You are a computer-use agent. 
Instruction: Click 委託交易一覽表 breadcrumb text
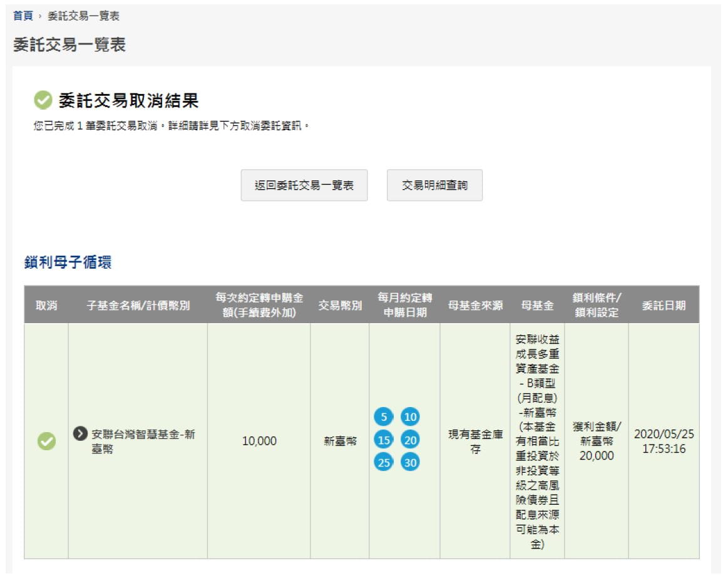coord(84,16)
